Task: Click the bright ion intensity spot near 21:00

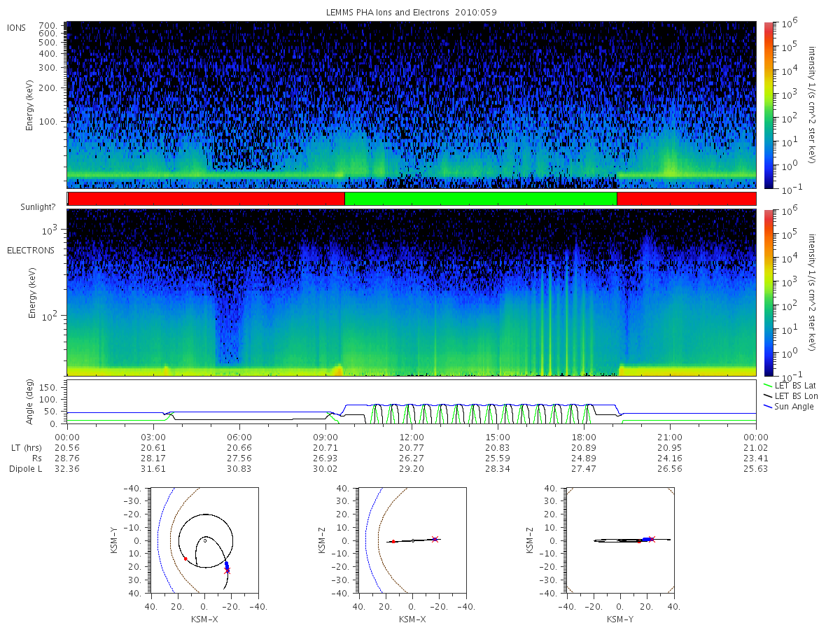Action: click(x=671, y=168)
